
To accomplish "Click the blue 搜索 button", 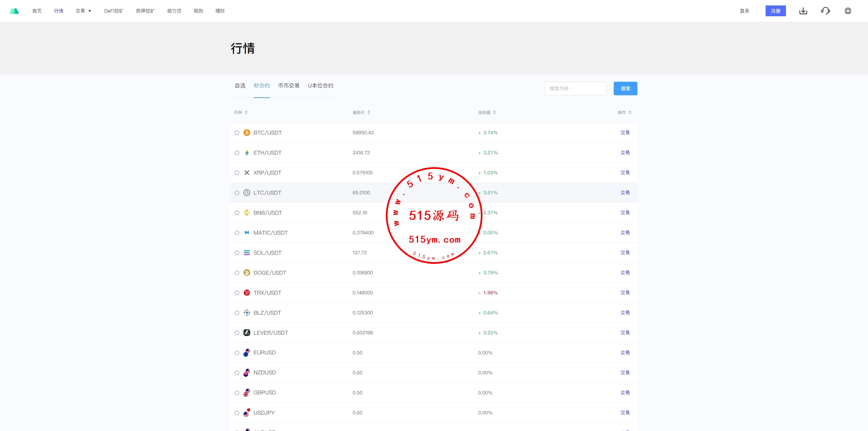I will coord(625,89).
